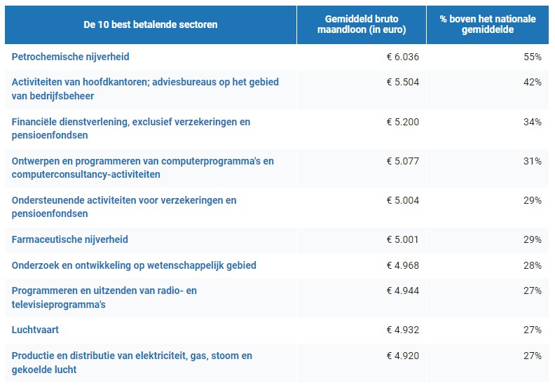Click the 42% percentage value
This screenshot has height=392, width=555.
[x=533, y=82]
